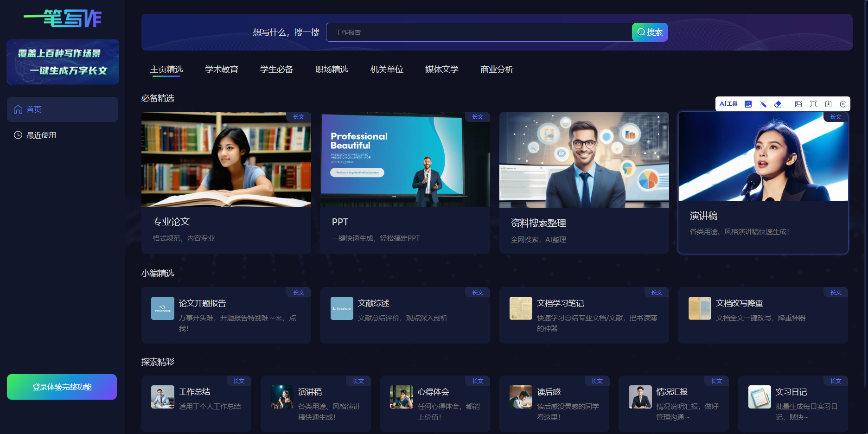Switch to the 机关单位 tab
The width and height of the screenshot is (868, 434).
pyautogui.click(x=387, y=70)
